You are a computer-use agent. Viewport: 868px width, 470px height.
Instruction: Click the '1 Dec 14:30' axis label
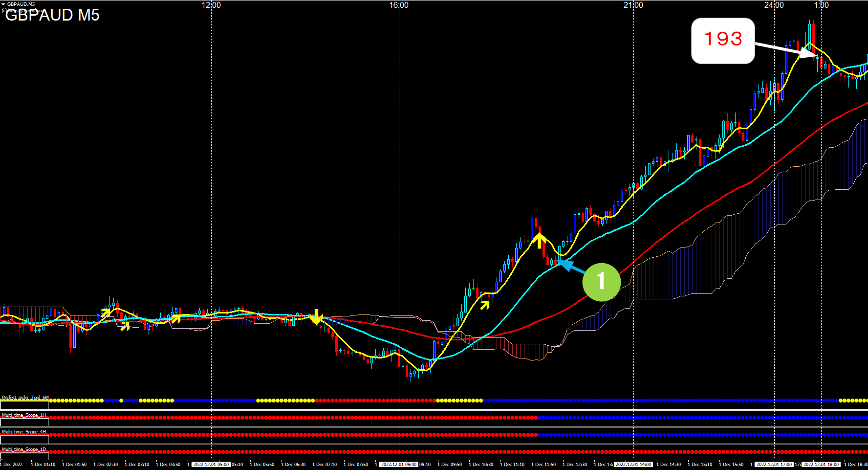pyautogui.click(x=669, y=465)
